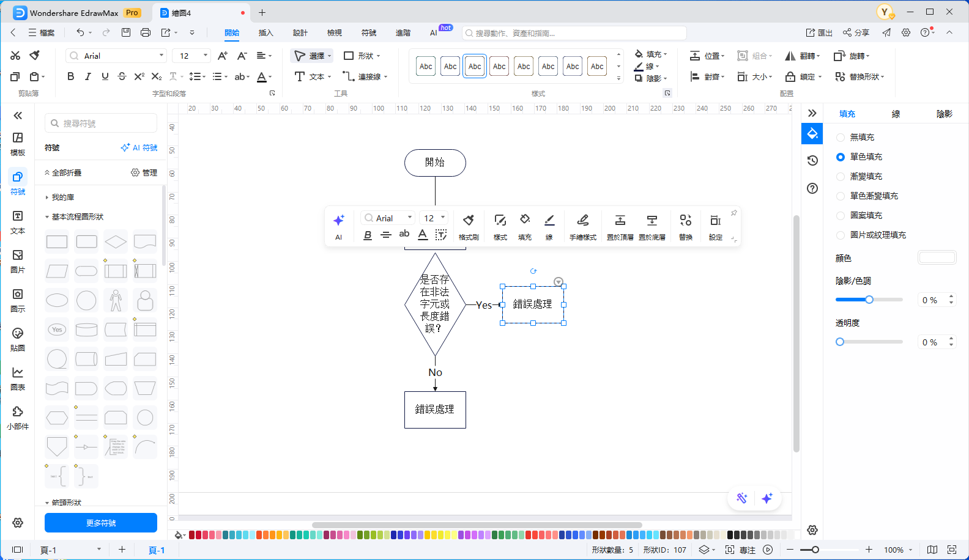Image resolution: width=969 pixels, height=560 pixels.
Task: Click the Bold formatting icon in ribbon
Action: (x=71, y=76)
